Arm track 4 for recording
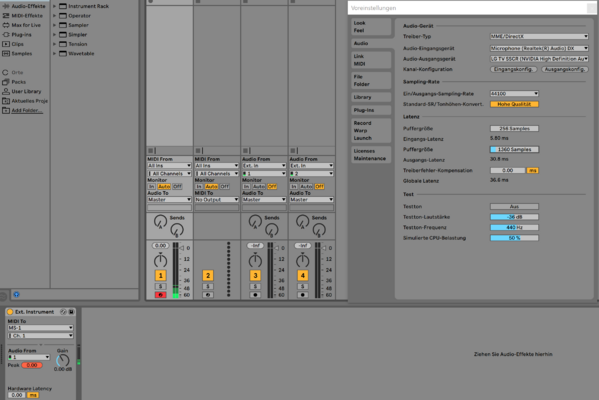Viewport: 599px width, 400px height. point(303,295)
